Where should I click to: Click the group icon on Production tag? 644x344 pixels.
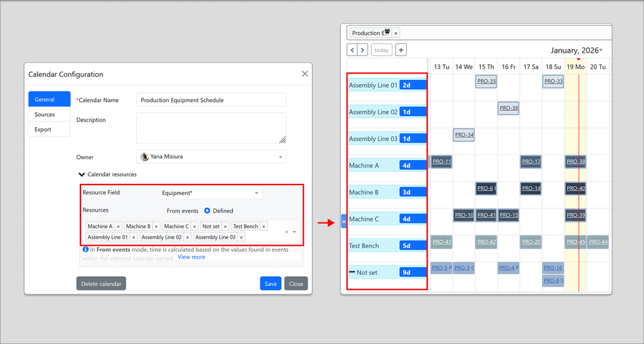pos(387,32)
